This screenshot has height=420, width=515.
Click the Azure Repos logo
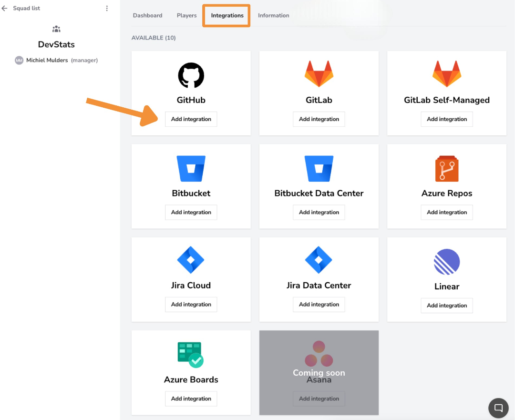(x=447, y=168)
